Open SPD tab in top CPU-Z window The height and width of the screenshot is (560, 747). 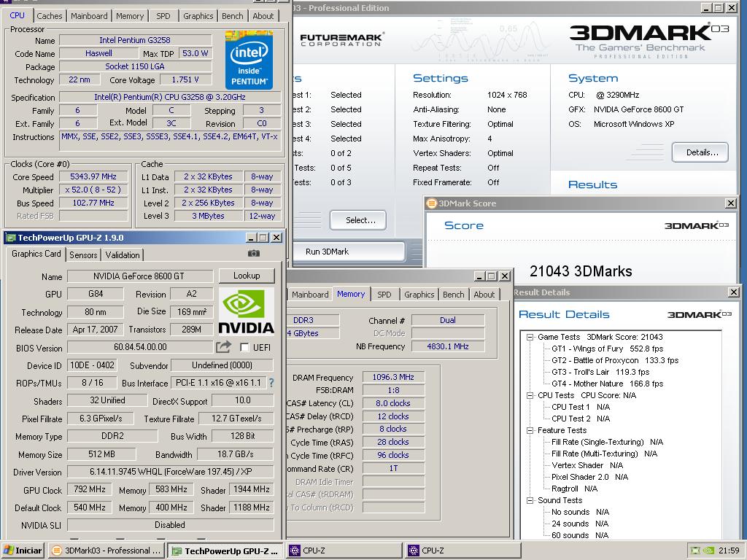point(163,16)
